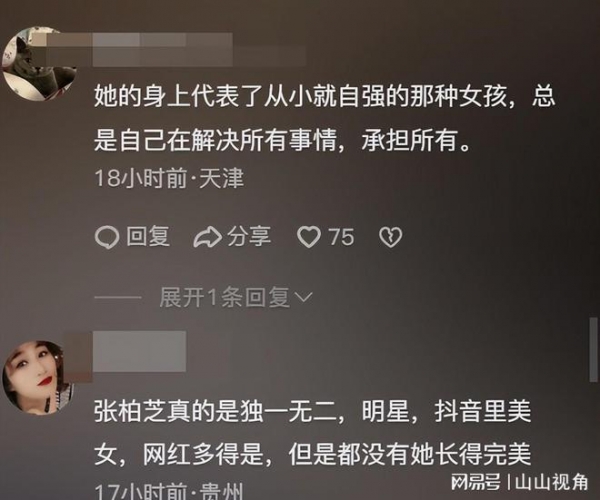This screenshot has height=500, width=600.
Task: Click the first comment text about 自强的那种女孩
Action: tap(324, 118)
